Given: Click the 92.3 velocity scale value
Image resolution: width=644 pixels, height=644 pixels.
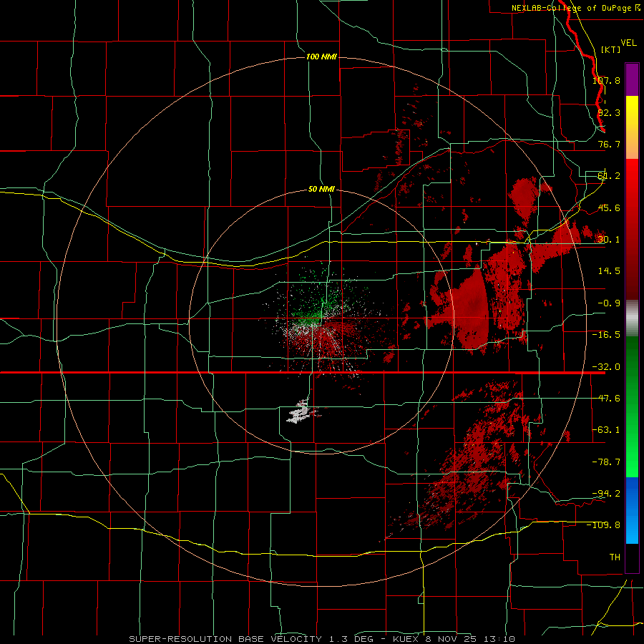Looking at the screenshot, I should point(609,112).
